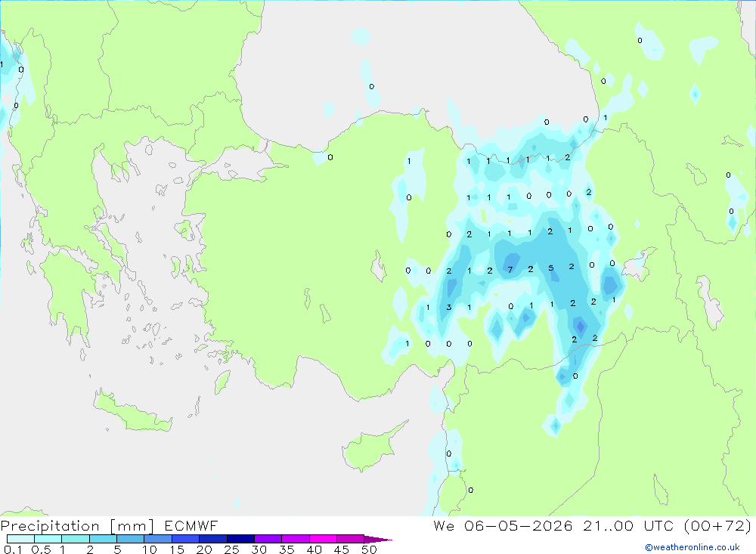The height and width of the screenshot is (554, 756).
Task: Click the legend label '10'
Action: click(x=149, y=549)
